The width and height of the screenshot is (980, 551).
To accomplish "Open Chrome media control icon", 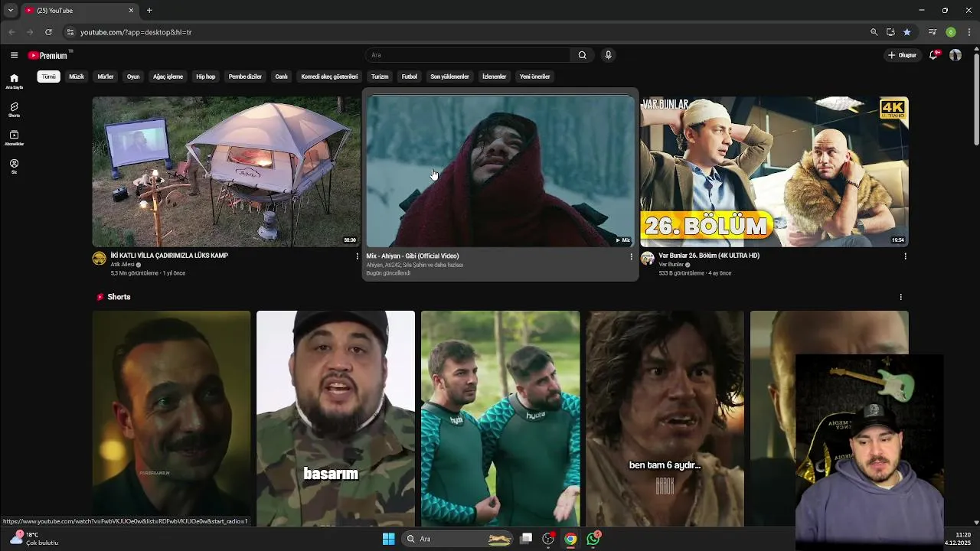I will click(x=932, y=32).
